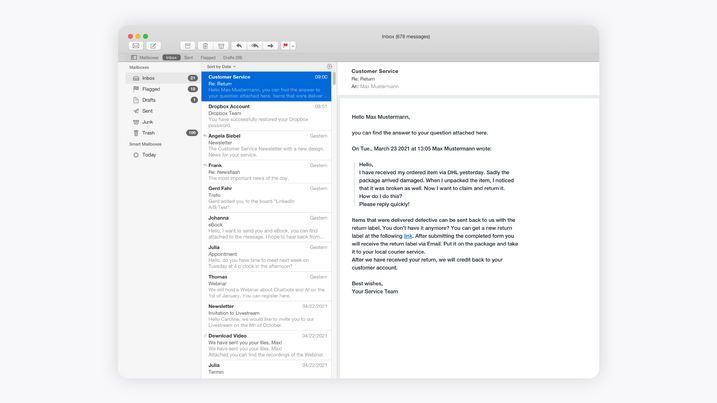Image resolution: width=717 pixels, height=403 pixels.
Task: Click the Sent paper plane icon
Action: click(136, 111)
